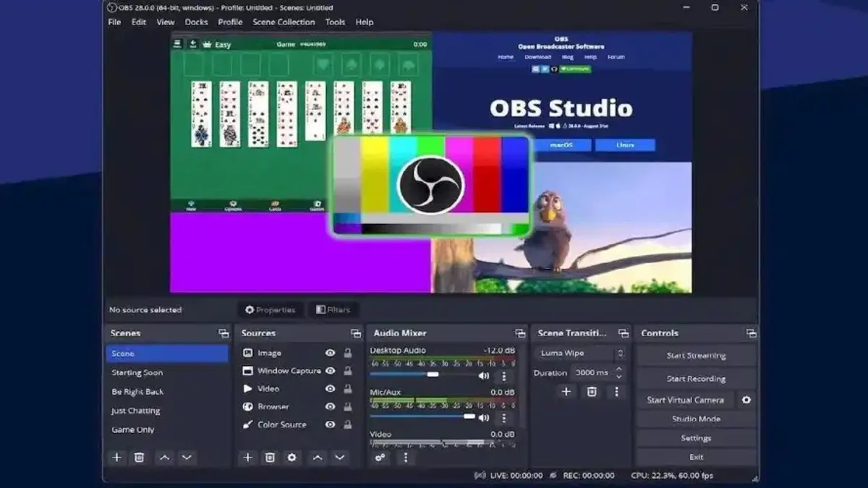This screenshot has width=868, height=488.
Task: Open advanced audio properties gears icon
Action: 380,457
